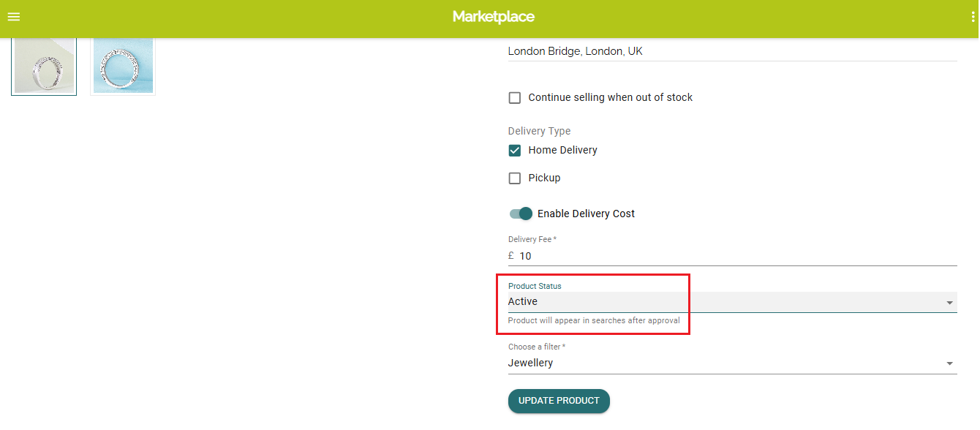Click the Product Status dropdown arrow
Screen dimensions: 980x430
point(949,303)
